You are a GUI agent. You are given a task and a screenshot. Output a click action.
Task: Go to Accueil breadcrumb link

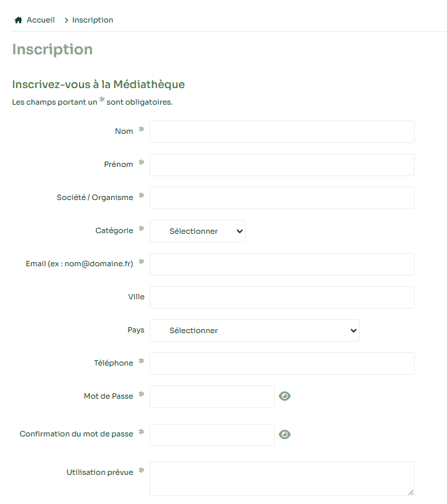pyautogui.click(x=40, y=20)
